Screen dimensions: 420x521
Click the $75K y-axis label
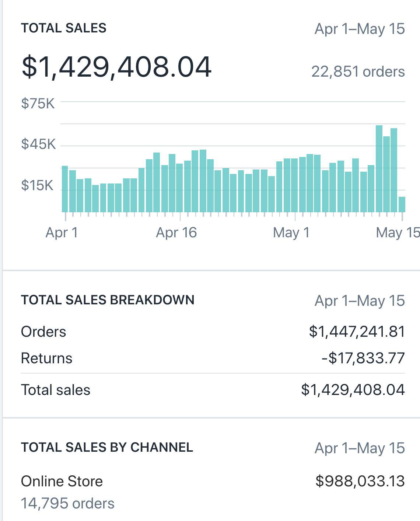coord(38,104)
